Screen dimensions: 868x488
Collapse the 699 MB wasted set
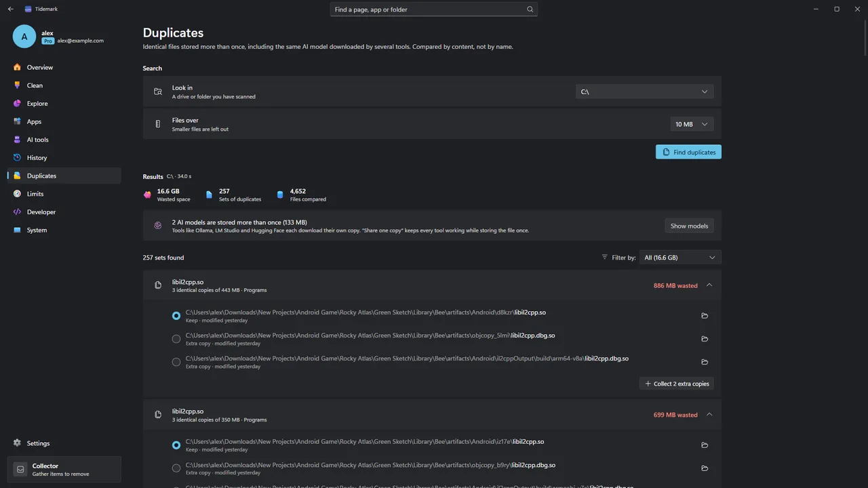[x=709, y=415]
